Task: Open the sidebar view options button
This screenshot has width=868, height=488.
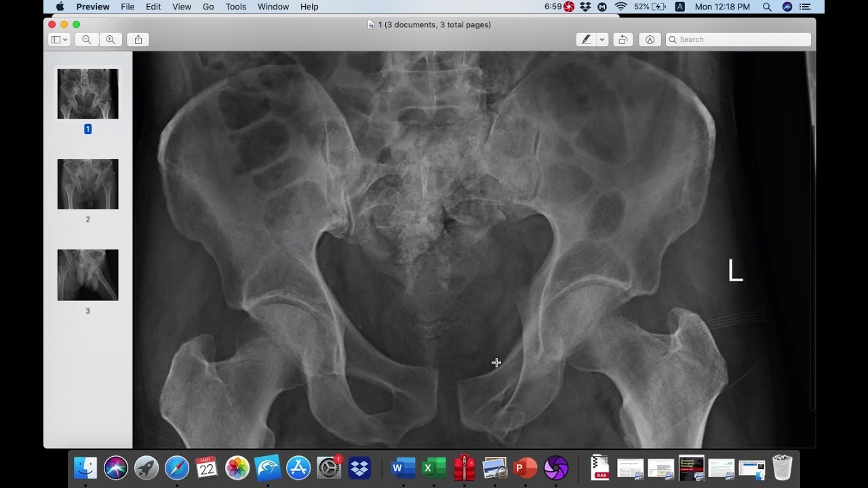Action: 60,39
